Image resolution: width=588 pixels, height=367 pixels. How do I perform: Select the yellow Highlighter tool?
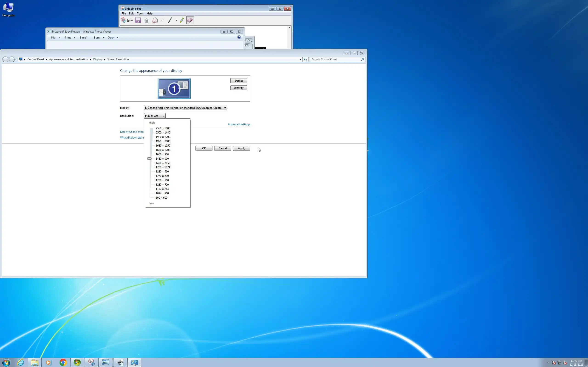pos(182,20)
